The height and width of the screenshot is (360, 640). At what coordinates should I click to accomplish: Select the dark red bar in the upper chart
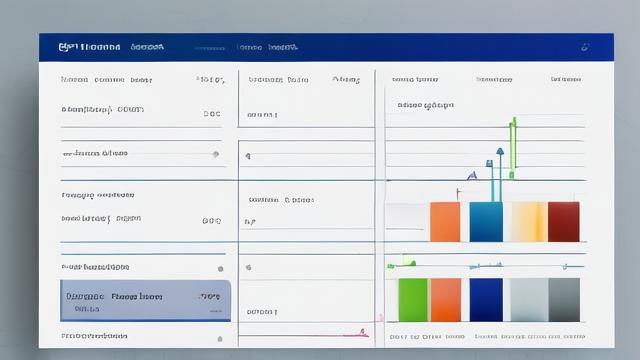pyautogui.click(x=564, y=222)
